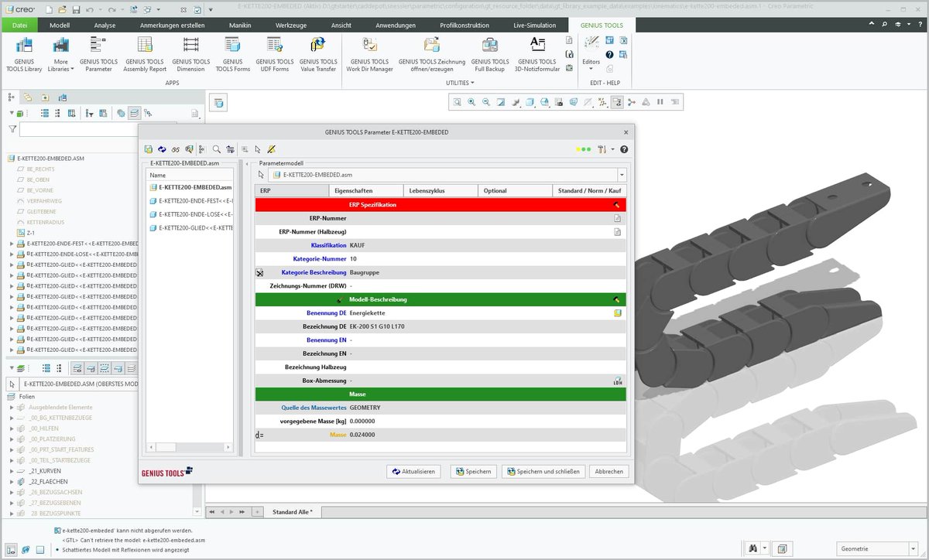Open GENIUS TOOLS Work Dir Manager
Image resolution: width=929 pixels, height=560 pixels.
pyautogui.click(x=369, y=54)
